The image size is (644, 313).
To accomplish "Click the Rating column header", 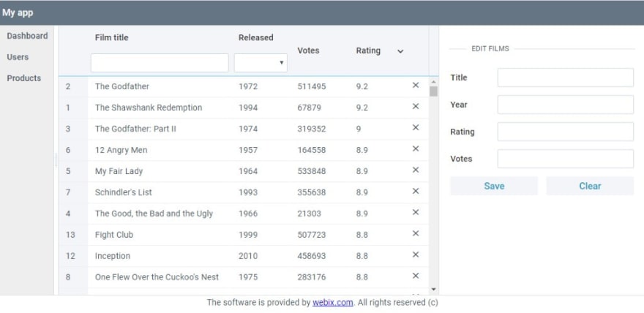I will click(368, 51).
